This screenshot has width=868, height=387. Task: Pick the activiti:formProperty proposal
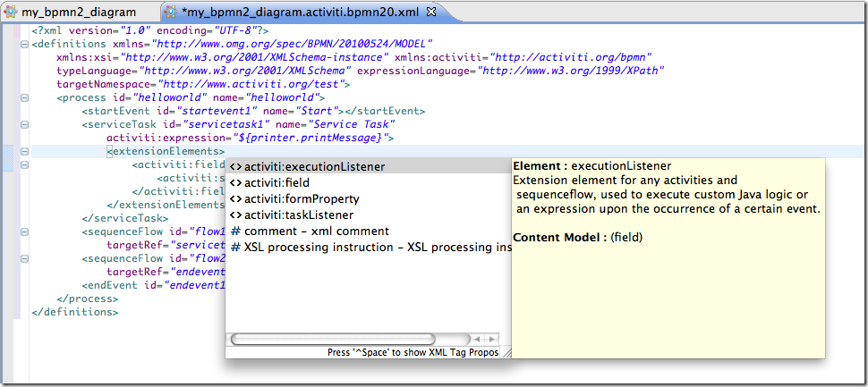tap(368, 198)
